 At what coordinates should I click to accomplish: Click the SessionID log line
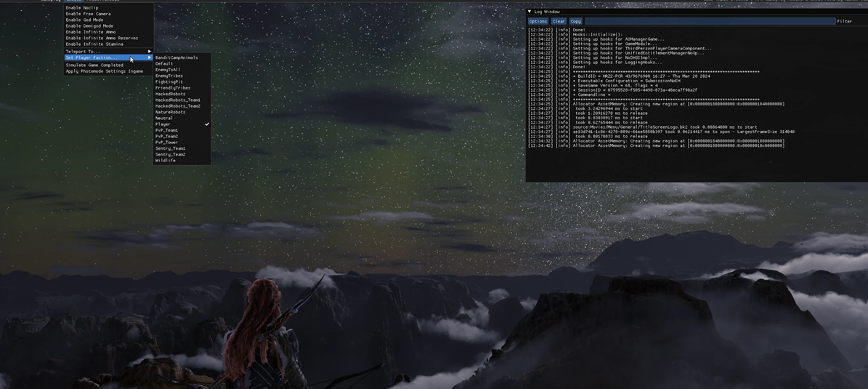click(613, 90)
